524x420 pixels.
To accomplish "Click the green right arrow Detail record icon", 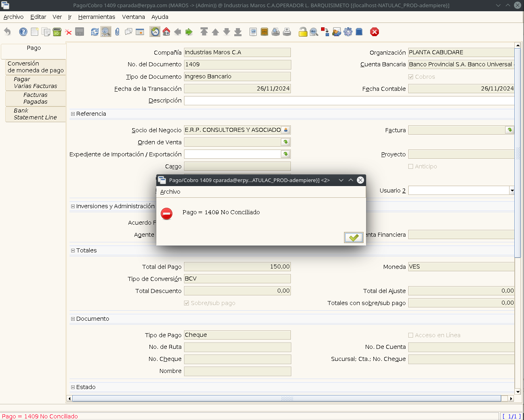I will (x=189, y=32).
